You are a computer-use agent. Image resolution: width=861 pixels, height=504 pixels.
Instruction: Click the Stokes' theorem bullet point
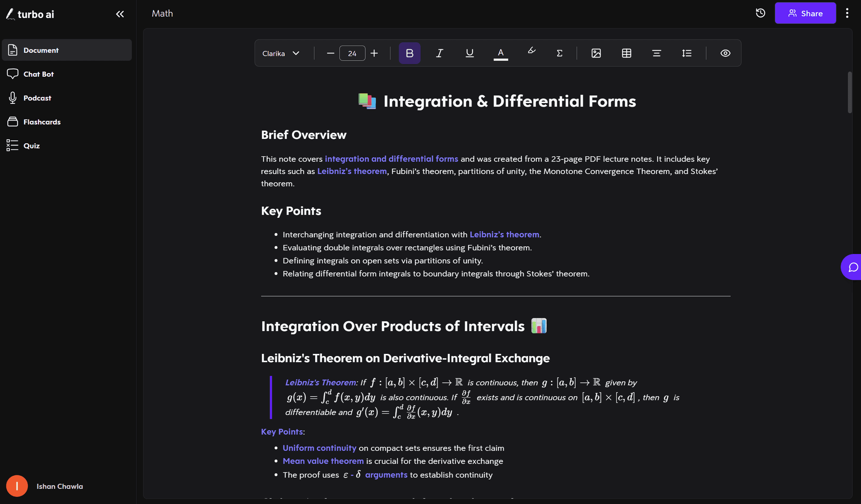coord(436,274)
